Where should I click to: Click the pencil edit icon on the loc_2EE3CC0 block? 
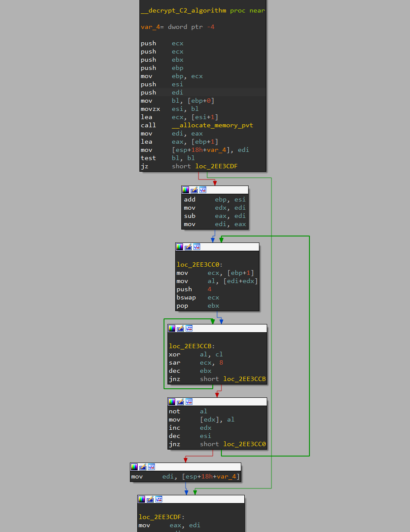[188, 247]
